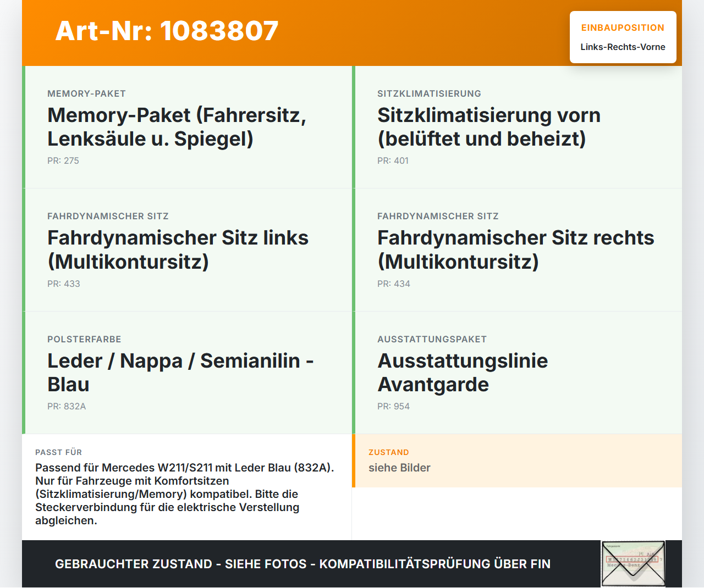The width and height of the screenshot is (704, 588).
Task: Click the ZUSTAND label
Action: pyautogui.click(x=388, y=452)
